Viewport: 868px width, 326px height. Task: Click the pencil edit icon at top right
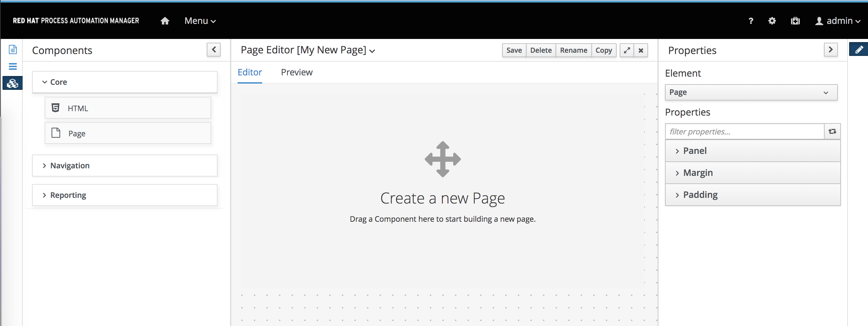859,49
